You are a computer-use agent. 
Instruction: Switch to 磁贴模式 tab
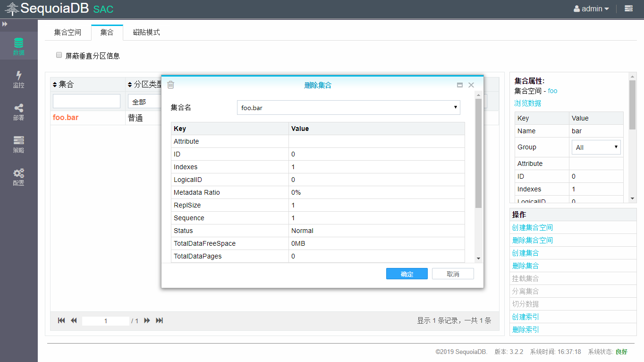(146, 32)
